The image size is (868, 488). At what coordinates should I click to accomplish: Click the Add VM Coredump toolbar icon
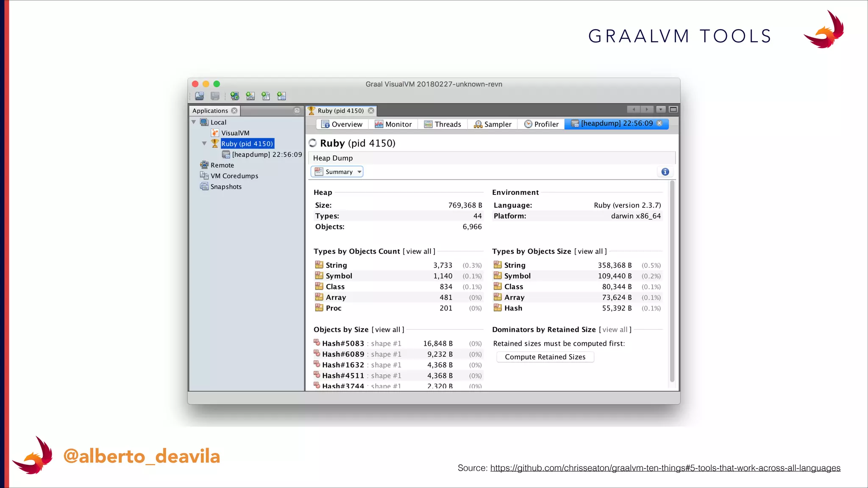266,96
